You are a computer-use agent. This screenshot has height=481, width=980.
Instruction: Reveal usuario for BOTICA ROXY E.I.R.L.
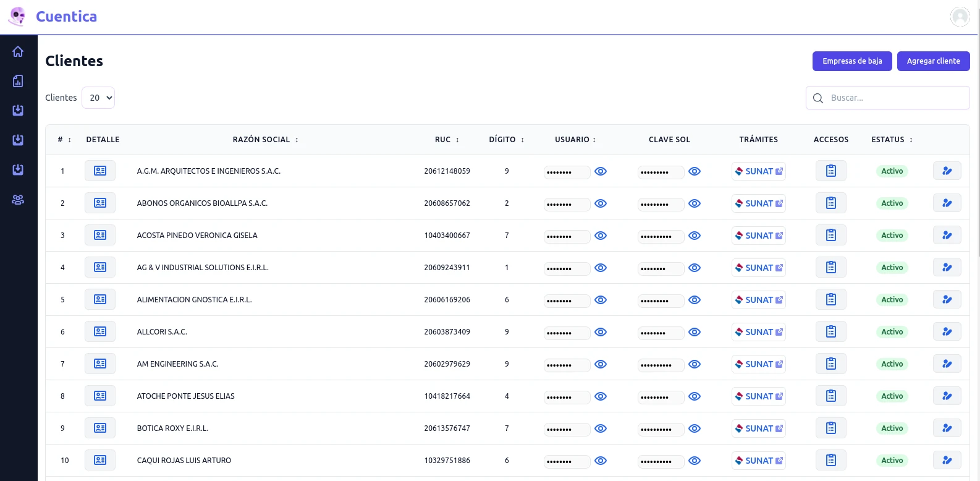pos(601,428)
